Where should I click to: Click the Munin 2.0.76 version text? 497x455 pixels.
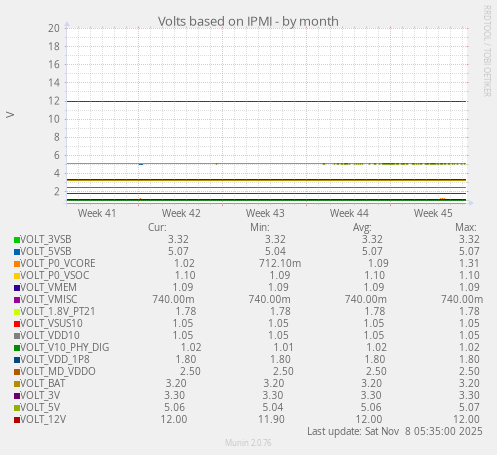point(248,443)
